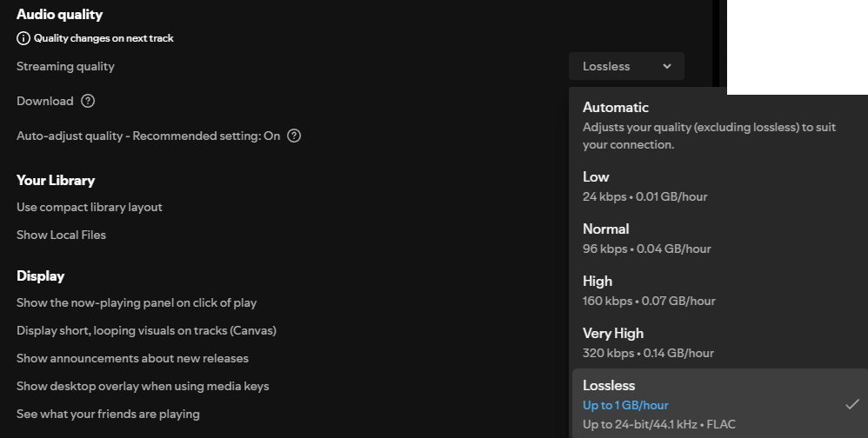Switch to Very High 320 kbps quality
Screen dimensions: 868x438
point(613,334)
